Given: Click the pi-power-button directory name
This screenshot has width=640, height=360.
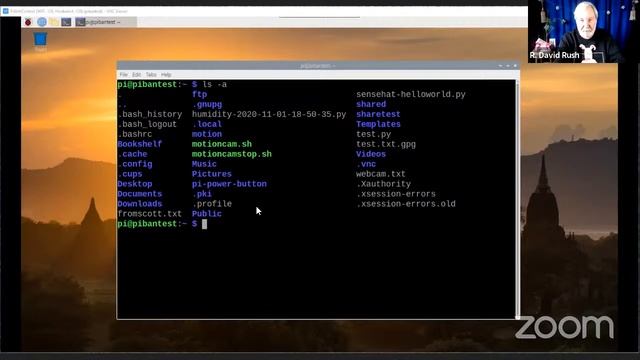Looking at the screenshot, I should [x=229, y=184].
